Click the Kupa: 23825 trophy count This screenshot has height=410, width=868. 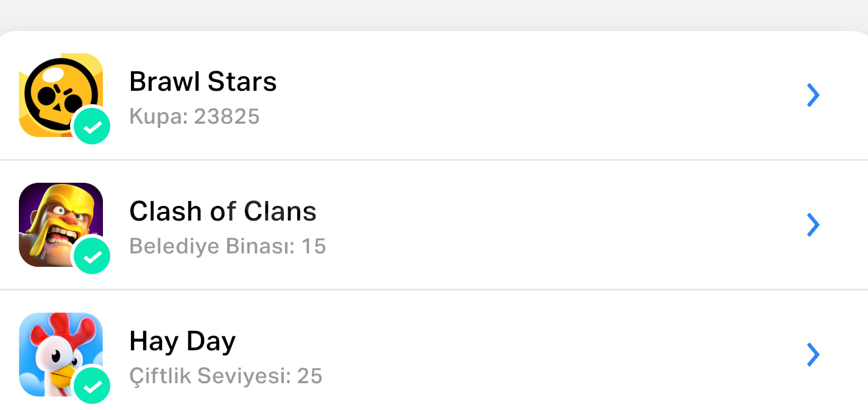click(194, 116)
